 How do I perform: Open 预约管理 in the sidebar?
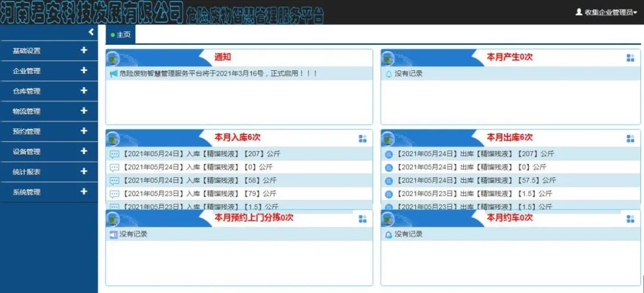point(26,131)
